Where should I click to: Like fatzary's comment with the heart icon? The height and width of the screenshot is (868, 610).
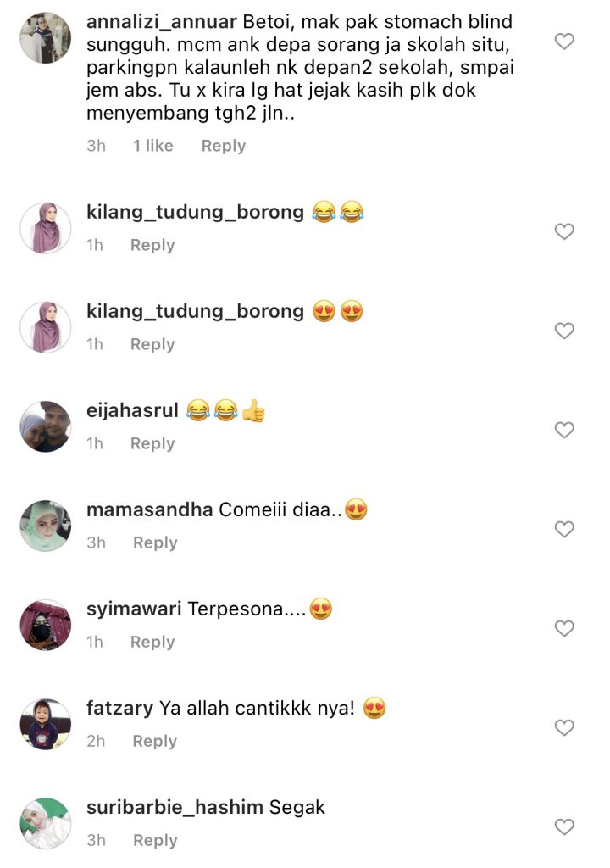(564, 727)
